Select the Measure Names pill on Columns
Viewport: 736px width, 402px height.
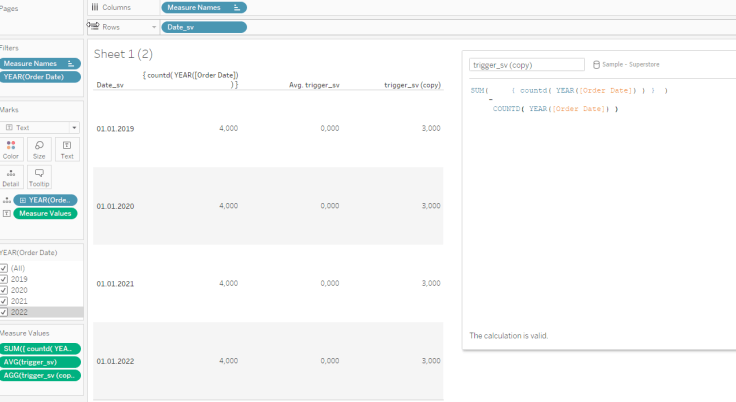(x=204, y=8)
